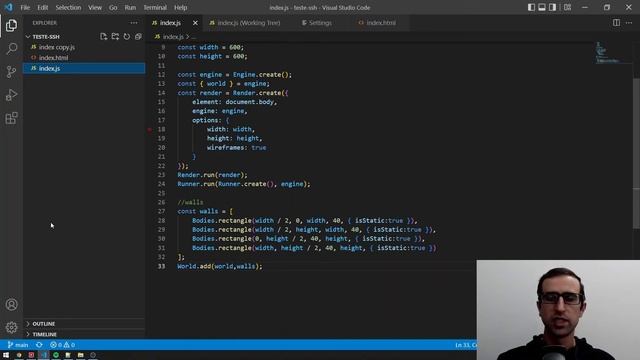This screenshot has width=640, height=360.
Task: Click New Folder icon in explorer
Action: [115, 37]
